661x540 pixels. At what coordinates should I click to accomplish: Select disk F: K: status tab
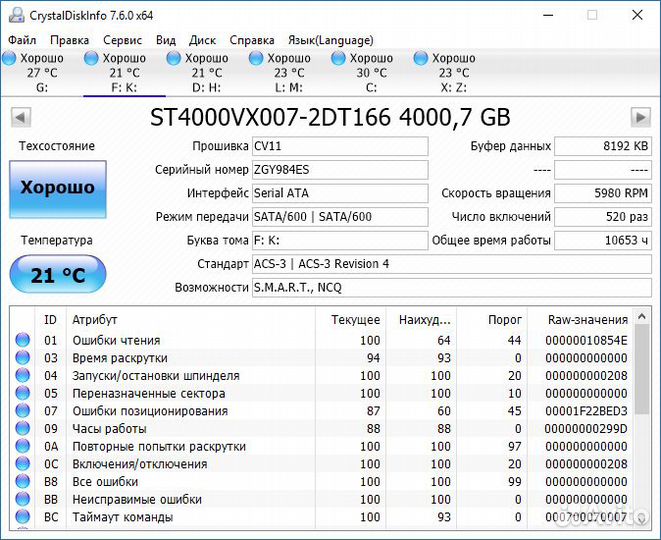click(124, 73)
